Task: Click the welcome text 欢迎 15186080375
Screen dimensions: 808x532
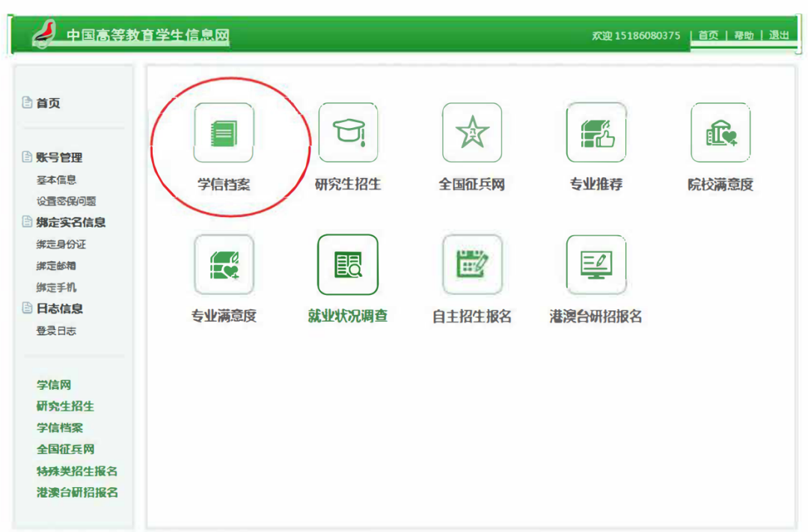Action: pos(636,36)
